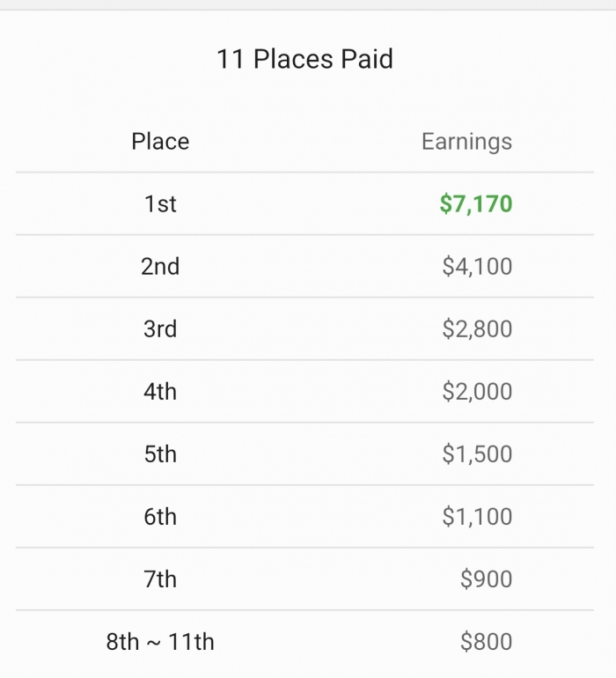Image resolution: width=616 pixels, height=678 pixels.
Task: Select the 2nd place label
Action: click(160, 267)
